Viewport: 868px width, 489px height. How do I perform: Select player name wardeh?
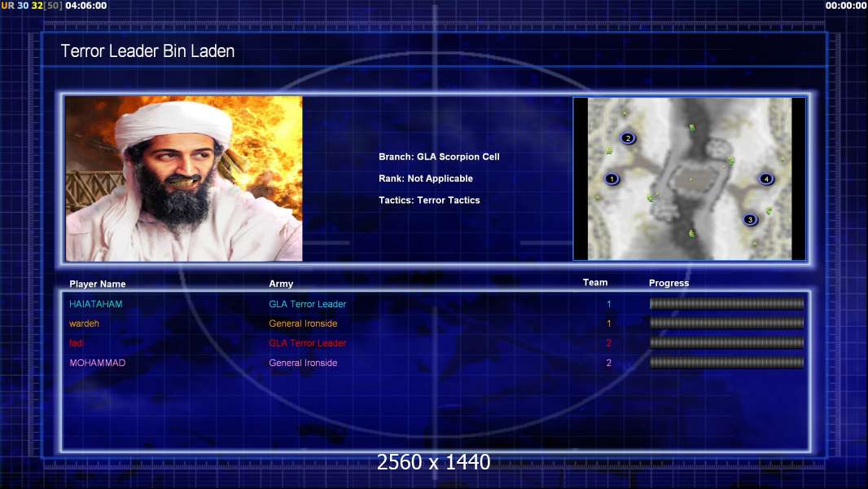(x=84, y=324)
